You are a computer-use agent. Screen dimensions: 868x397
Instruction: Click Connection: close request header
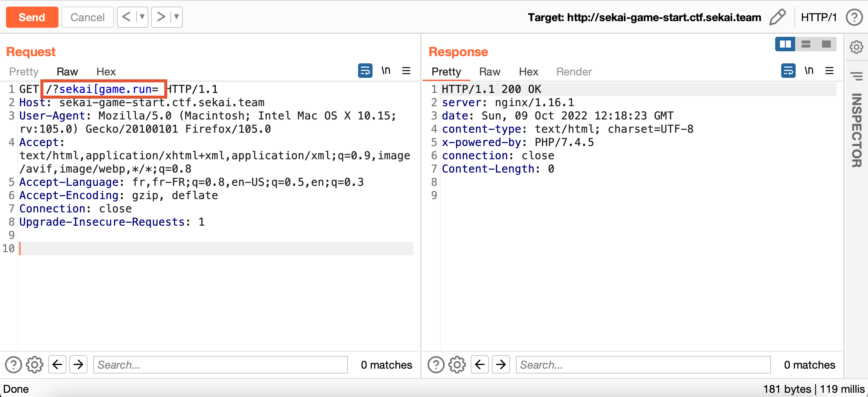[75, 209]
